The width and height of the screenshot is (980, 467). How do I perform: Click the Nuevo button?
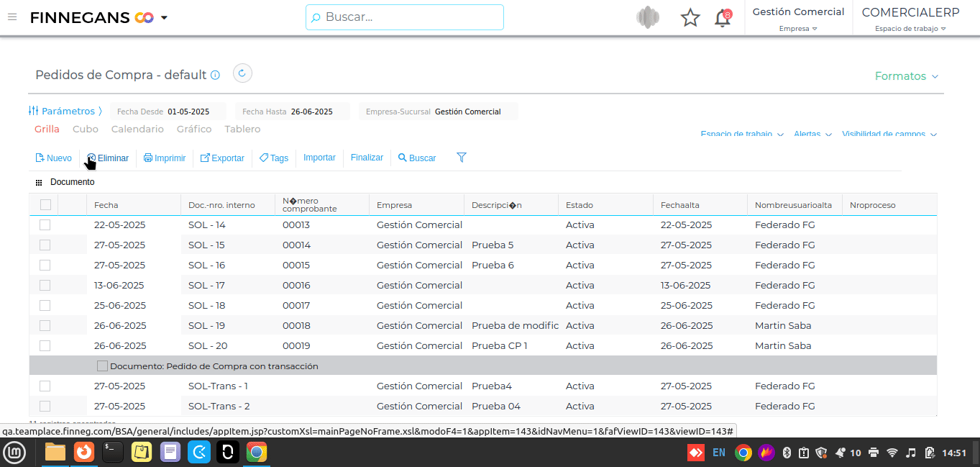tap(54, 158)
